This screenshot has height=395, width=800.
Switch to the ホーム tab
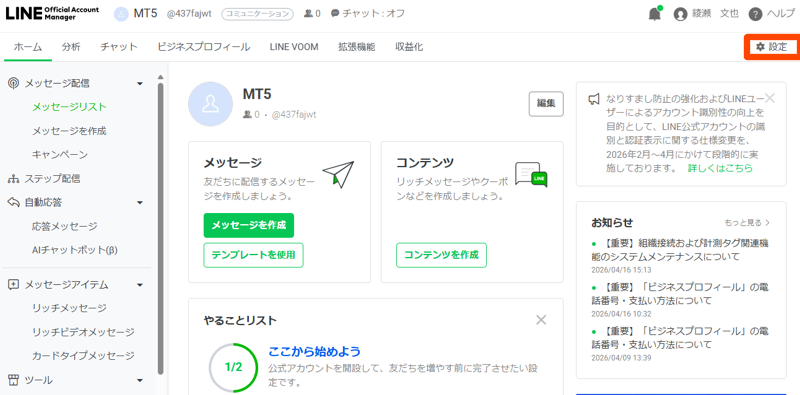click(28, 47)
